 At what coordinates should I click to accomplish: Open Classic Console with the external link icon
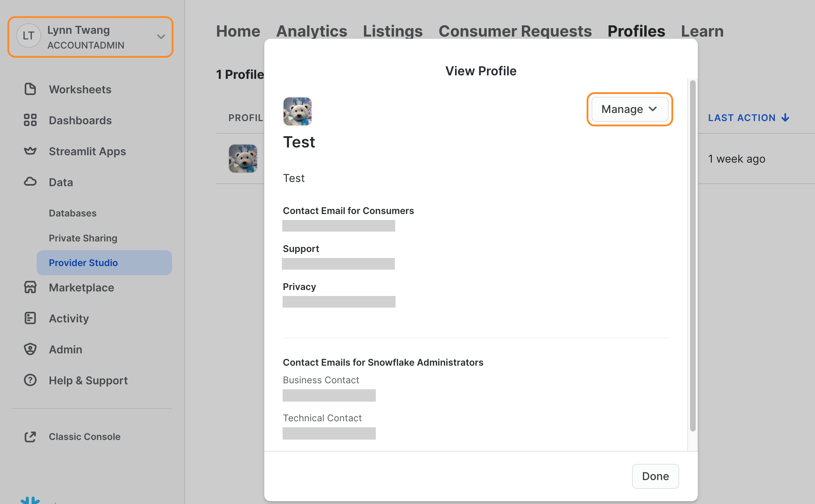[x=30, y=437]
